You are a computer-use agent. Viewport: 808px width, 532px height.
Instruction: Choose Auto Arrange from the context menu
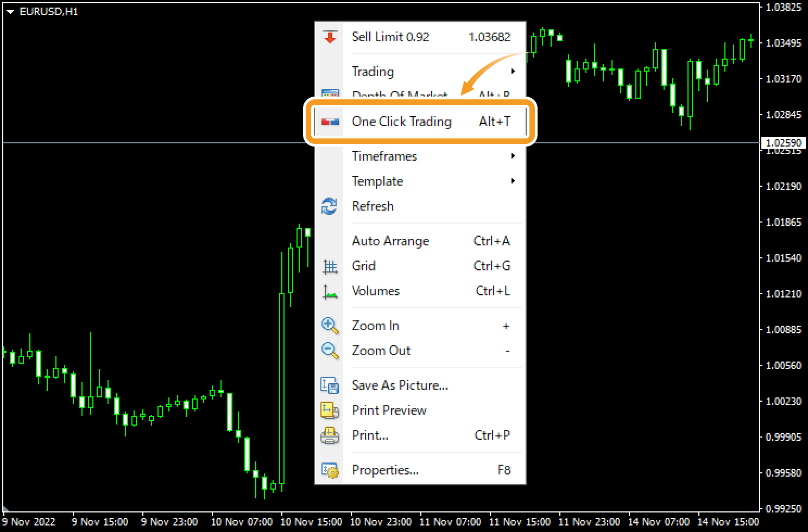pyautogui.click(x=390, y=241)
